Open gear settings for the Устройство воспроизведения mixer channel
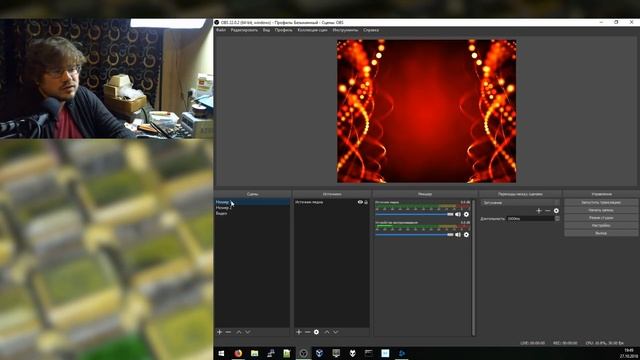Image resolution: width=640 pixels, height=360 pixels. [466, 235]
